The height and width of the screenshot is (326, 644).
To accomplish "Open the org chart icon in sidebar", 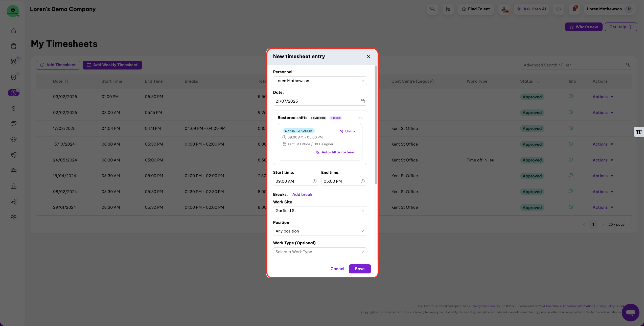I will pos(14,202).
